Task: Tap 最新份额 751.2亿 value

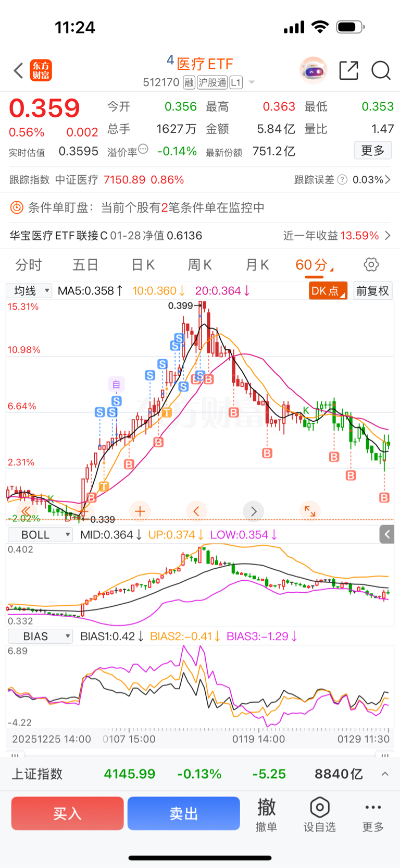Action: [x=273, y=152]
